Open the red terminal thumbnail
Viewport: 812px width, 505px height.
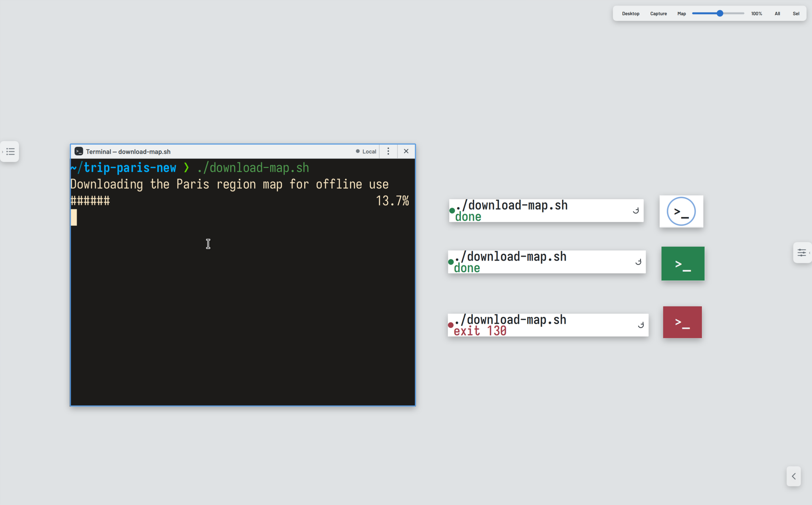tap(682, 322)
